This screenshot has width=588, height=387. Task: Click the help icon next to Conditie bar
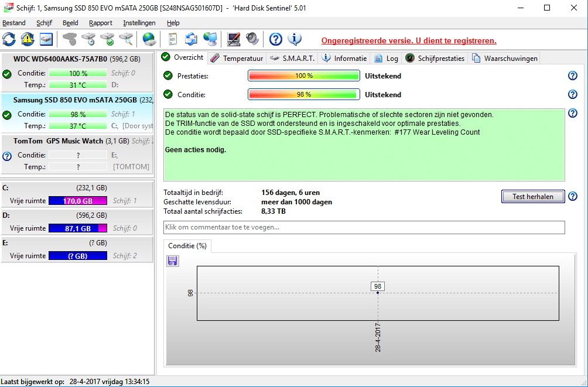tap(573, 94)
